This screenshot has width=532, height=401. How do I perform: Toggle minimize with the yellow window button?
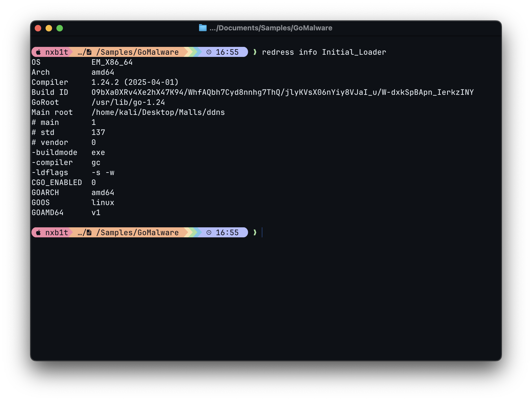[48, 28]
